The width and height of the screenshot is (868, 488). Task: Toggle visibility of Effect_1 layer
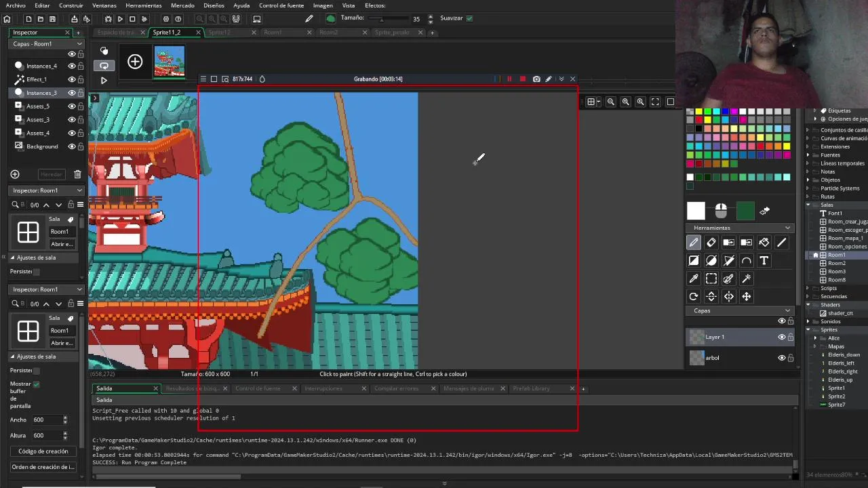coord(71,79)
